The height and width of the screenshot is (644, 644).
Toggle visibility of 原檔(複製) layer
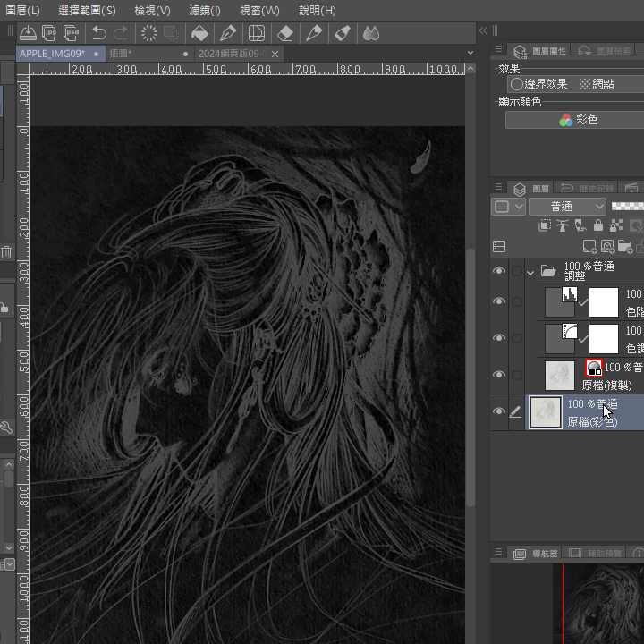click(499, 375)
